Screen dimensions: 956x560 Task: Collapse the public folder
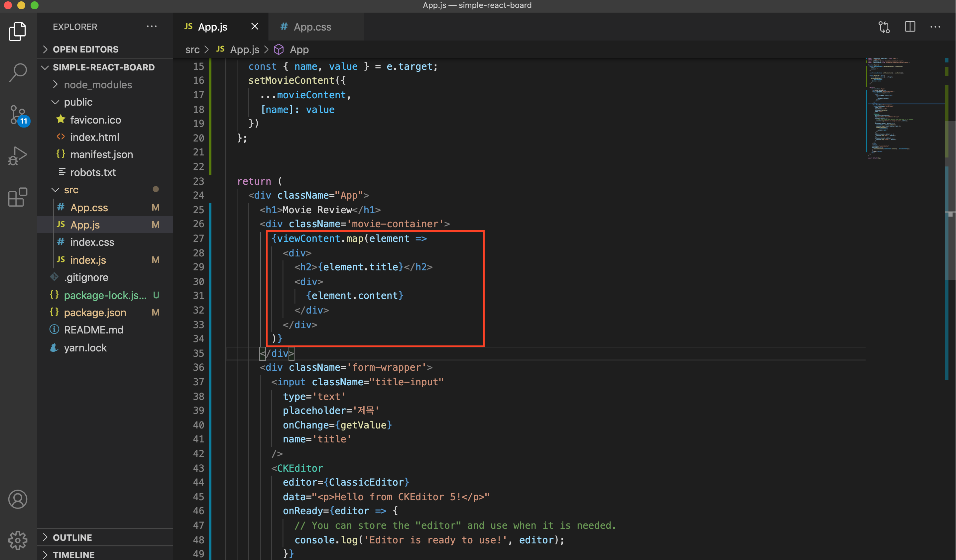pyautogui.click(x=78, y=102)
